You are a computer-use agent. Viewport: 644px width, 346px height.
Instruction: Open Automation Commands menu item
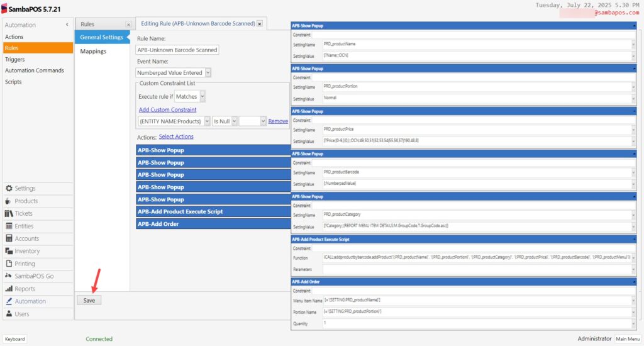[x=35, y=70]
